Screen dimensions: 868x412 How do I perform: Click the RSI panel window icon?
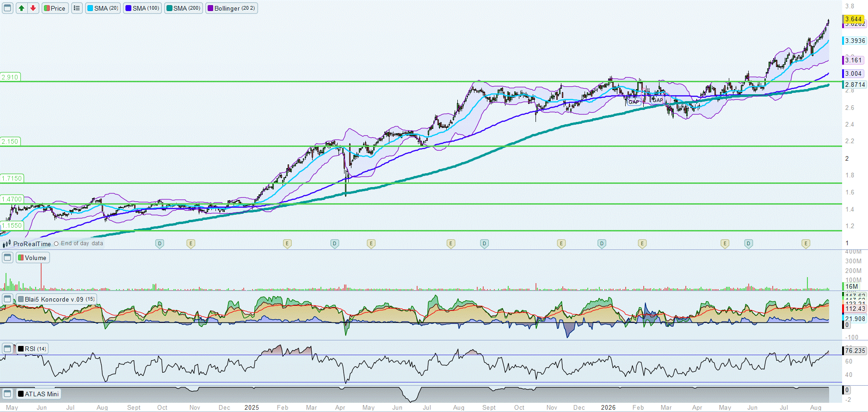pos(7,349)
